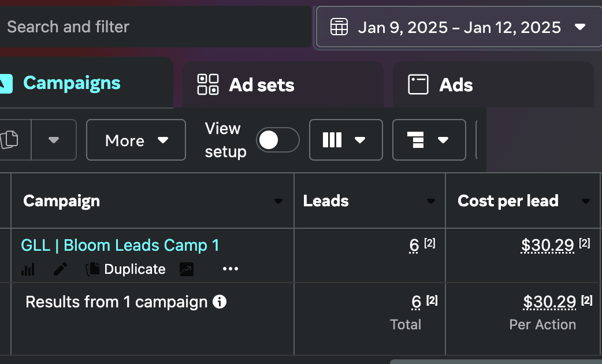Open the columns layout dropdown
This screenshot has width=602, height=364.
(x=345, y=140)
